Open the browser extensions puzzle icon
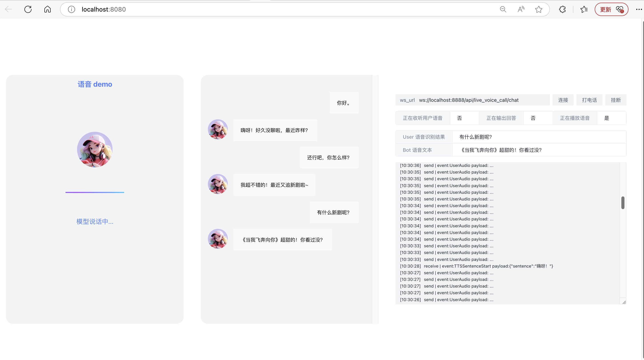Image resolution: width=644 pixels, height=360 pixels. click(x=562, y=10)
